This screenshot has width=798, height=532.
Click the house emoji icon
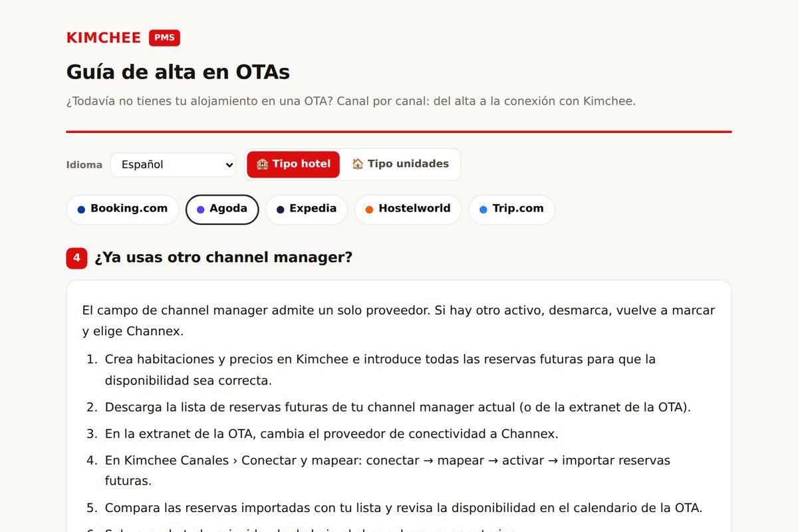[x=358, y=164]
